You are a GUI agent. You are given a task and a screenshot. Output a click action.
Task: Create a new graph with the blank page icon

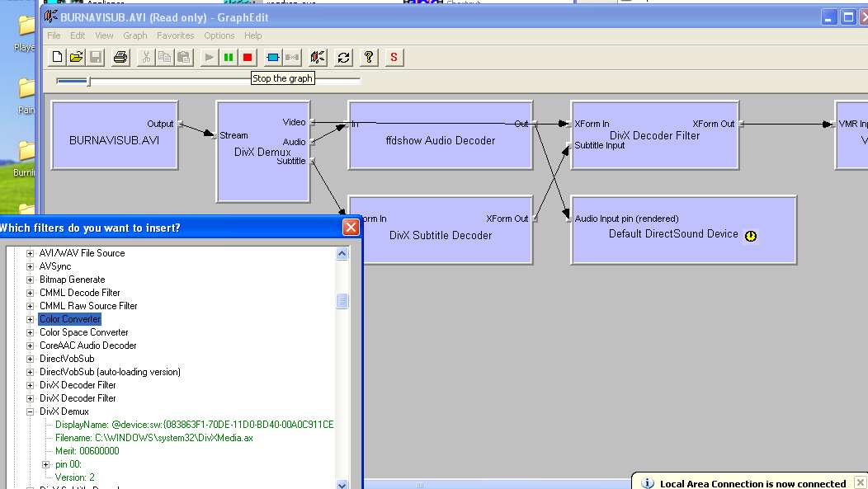pyautogui.click(x=57, y=57)
